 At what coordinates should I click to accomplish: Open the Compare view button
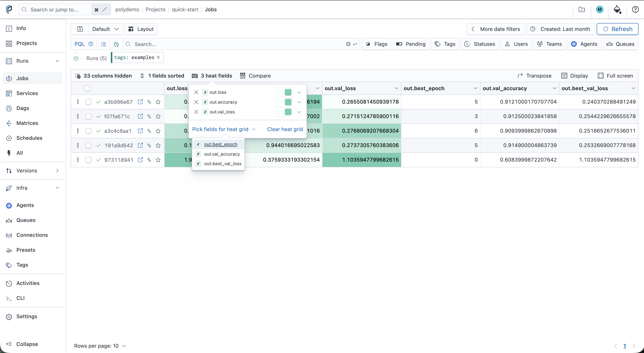tap(255, 76)
